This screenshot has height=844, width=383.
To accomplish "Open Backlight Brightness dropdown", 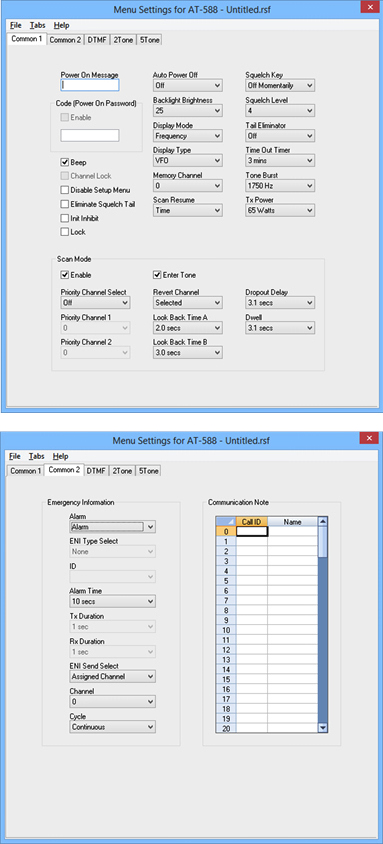I will (187, 110).
